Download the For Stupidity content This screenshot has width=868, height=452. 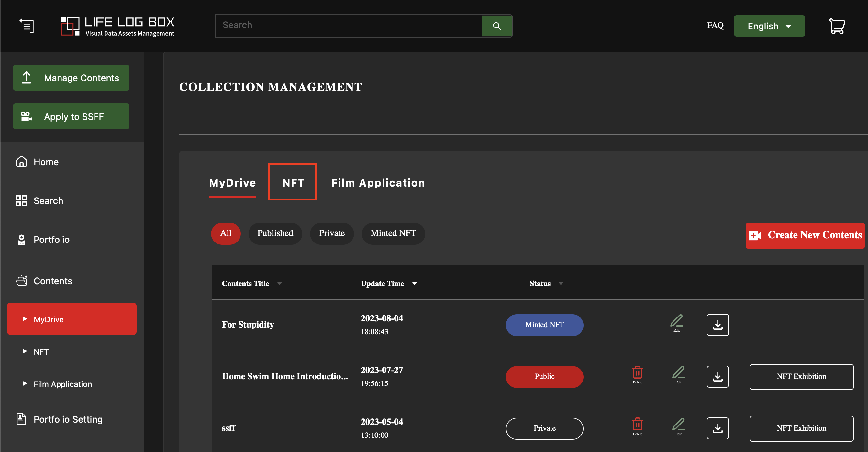point(718,325)
